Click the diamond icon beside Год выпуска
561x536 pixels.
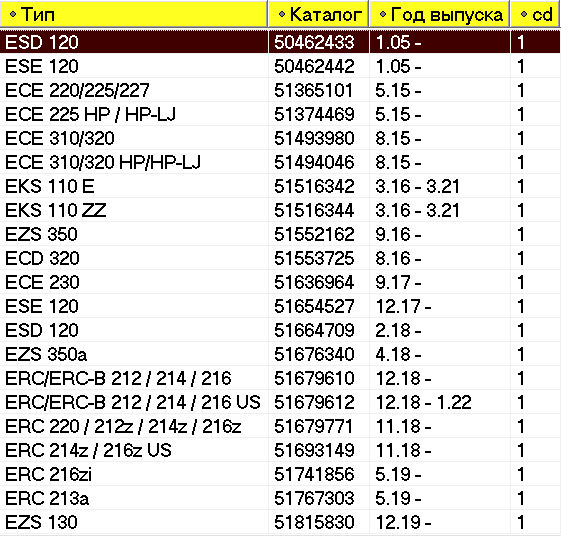pyautogui.click(x=383, y=14)
